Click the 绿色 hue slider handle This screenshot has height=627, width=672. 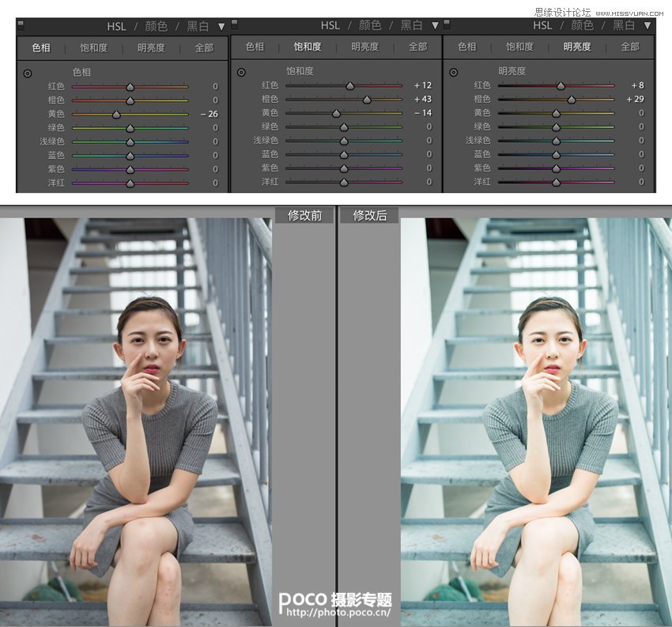click(130, 128)
